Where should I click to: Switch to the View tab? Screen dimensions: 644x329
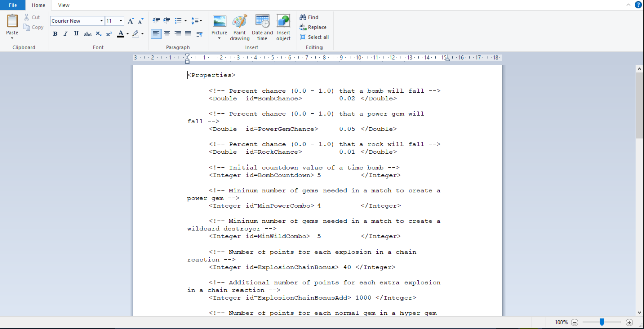pos(64,5)
